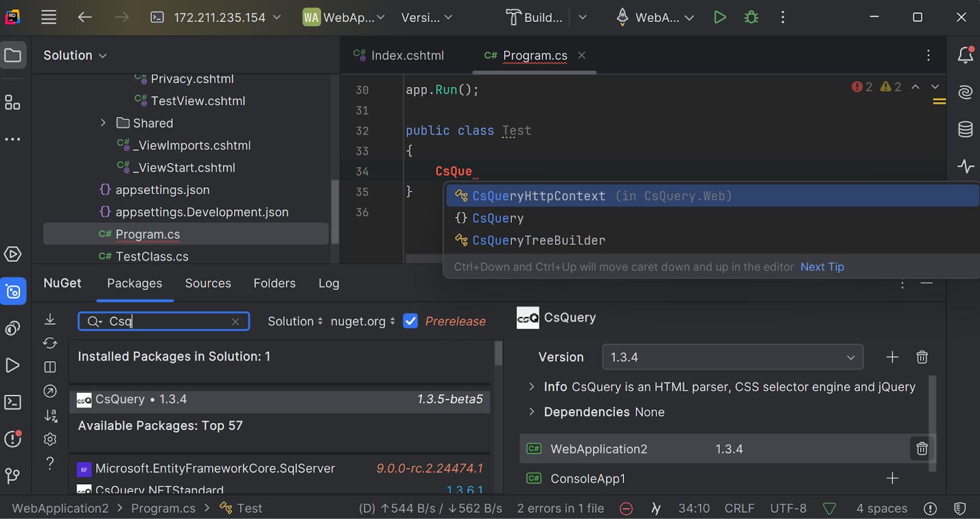The height and width of the screenshot is (519, 980).
Task: Show more tool windows ellipsis
Action: pos(12,140)
